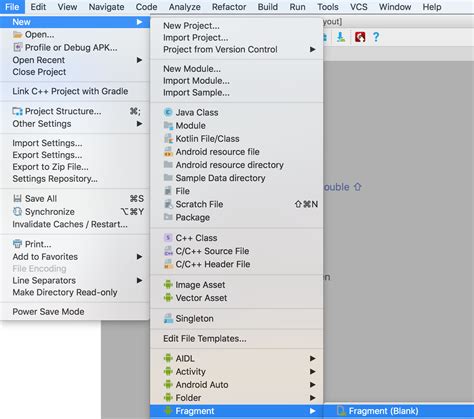Click the C++ Class icon

click(168, 238)
